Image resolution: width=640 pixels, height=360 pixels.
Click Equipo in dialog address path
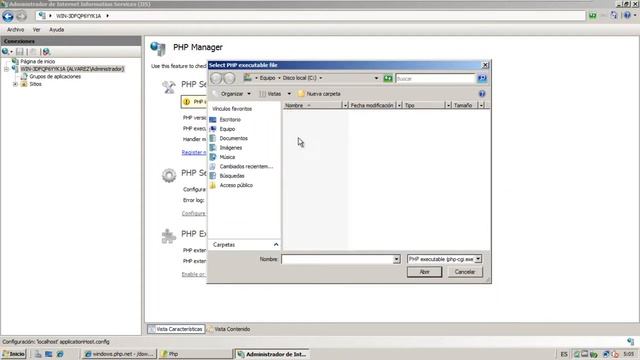[267, 78]
